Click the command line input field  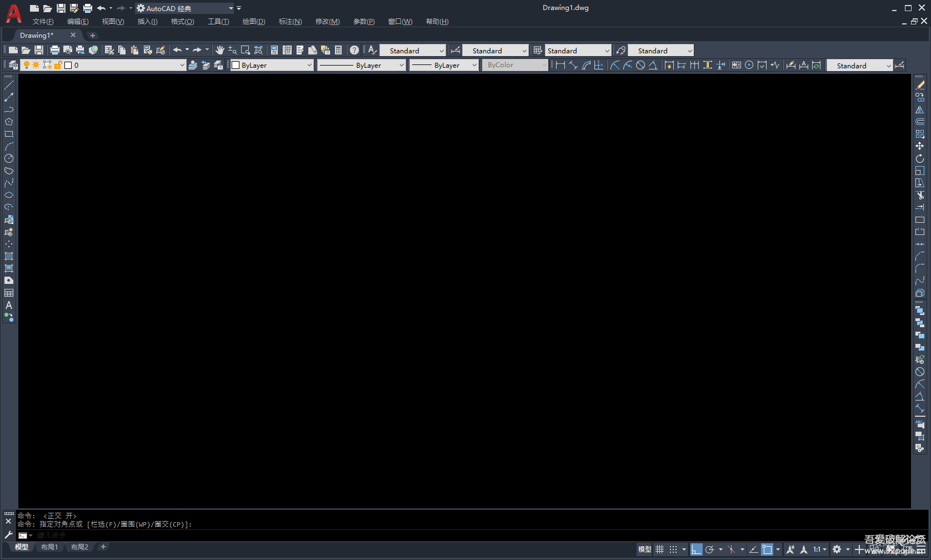(x=472, y=535)
